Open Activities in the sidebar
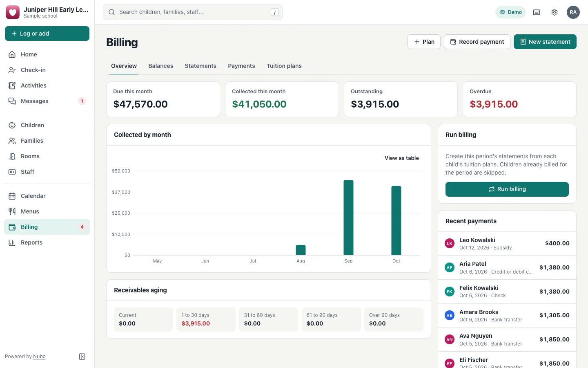 [x=47, y=85]
